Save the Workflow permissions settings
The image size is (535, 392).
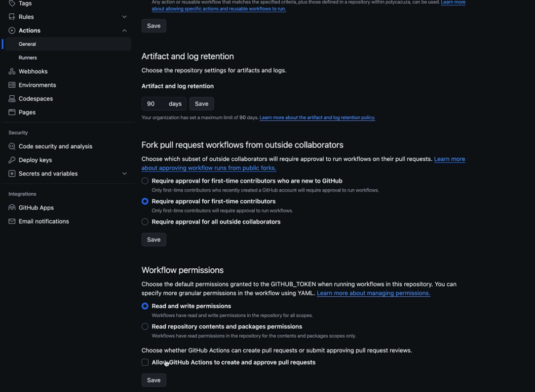click(x=153, y=380)
